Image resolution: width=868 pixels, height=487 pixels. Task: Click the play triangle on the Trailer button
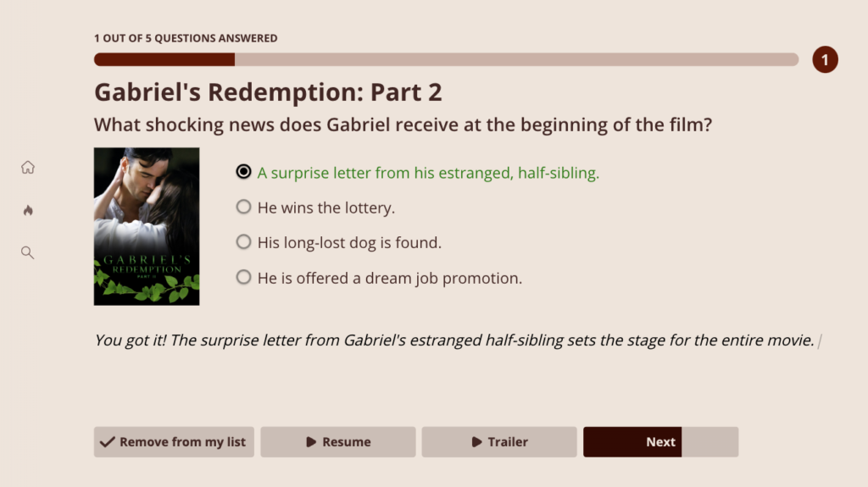476,442
